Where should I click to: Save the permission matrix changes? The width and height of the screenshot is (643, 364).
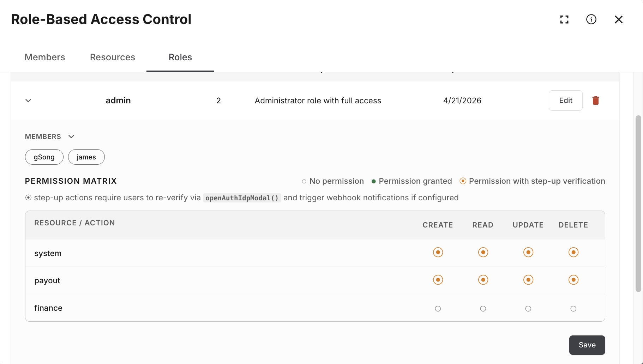pos(587,345)
